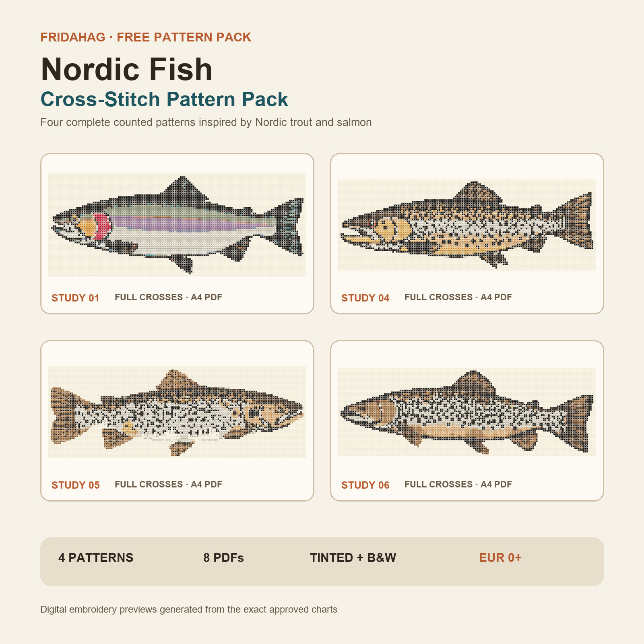This screenshot has height=644, width=644.
Task: Select the STUDY 06 caption text
Action: click(365, 485)
